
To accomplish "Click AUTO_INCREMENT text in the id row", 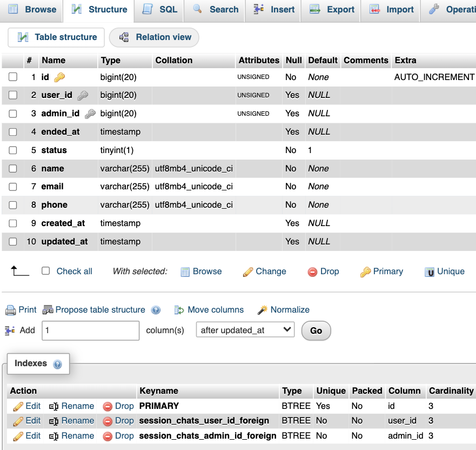I will 434,77.
